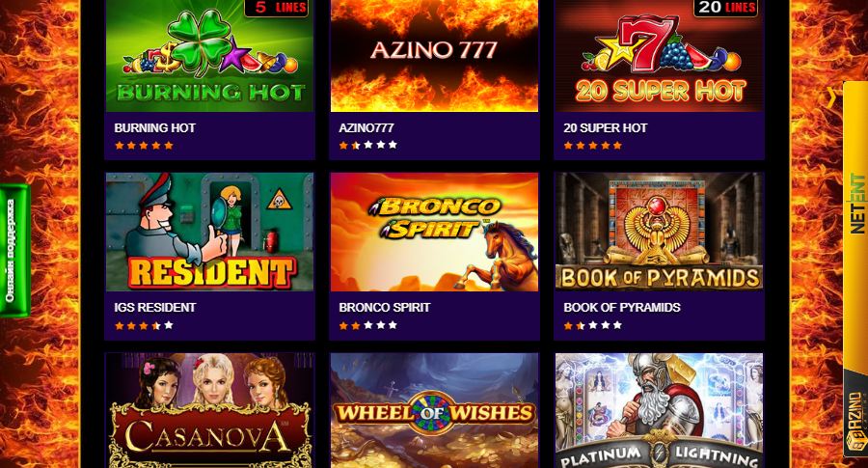Open the Resident slot game image
The height and width of the screenshot is (468, 868).
pyautogui.click(x=209, y=232)
